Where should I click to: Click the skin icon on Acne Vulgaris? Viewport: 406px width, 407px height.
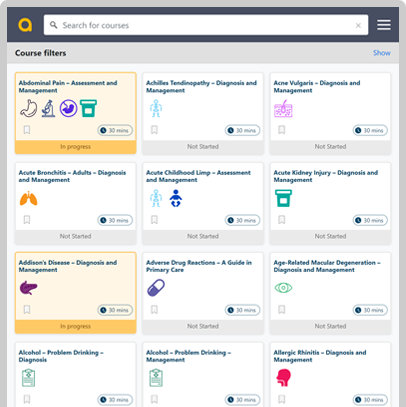coord(283,109)
